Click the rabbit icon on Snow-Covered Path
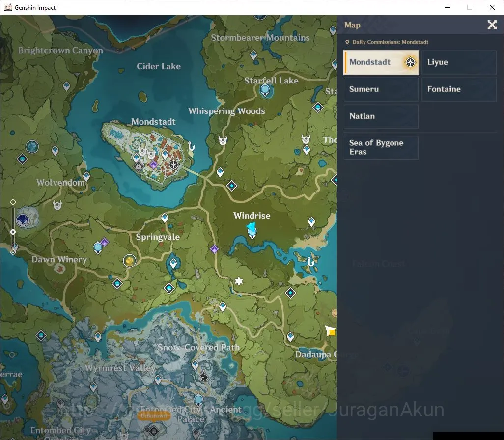504x440 pixels. 203,376
